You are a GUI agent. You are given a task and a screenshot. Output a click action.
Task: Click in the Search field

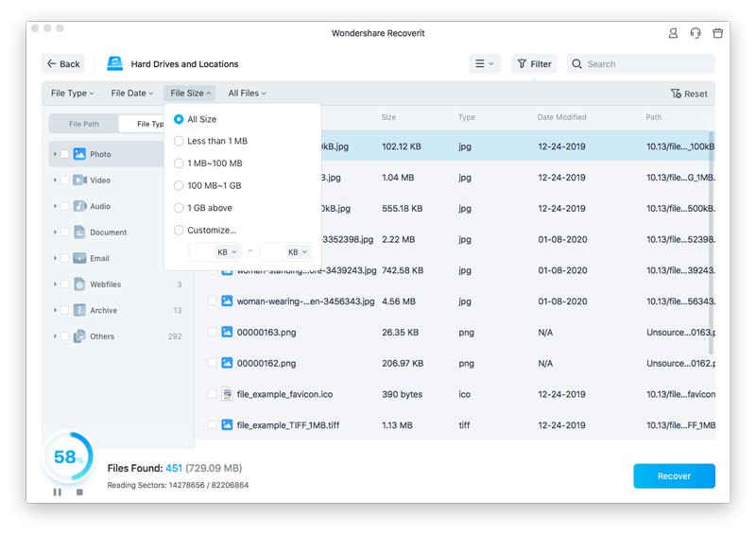(x=641, y=63)
